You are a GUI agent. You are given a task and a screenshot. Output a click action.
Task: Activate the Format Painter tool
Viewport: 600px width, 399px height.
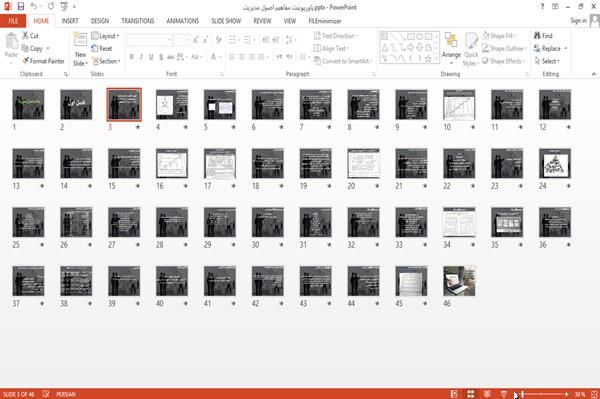click(43, 61)
